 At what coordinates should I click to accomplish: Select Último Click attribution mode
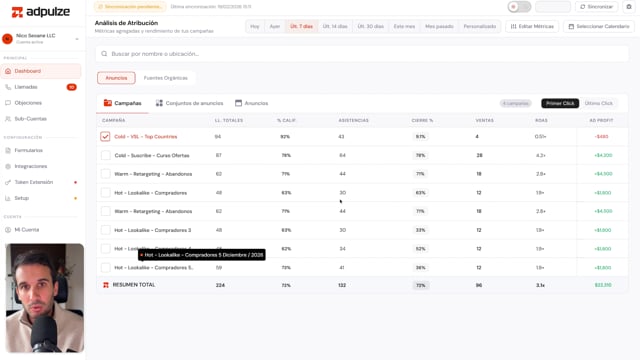pyautogui.click(x=598, y=103)
